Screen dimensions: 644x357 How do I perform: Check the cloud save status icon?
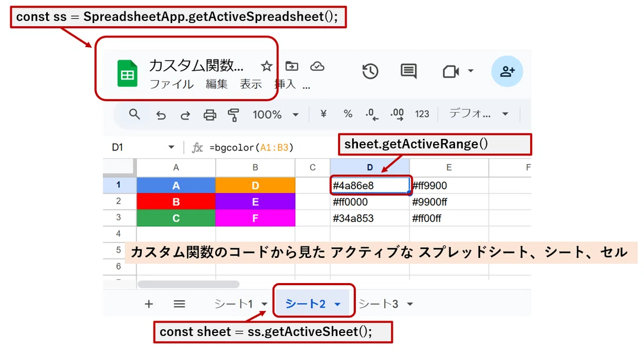(x=317, y=66)
